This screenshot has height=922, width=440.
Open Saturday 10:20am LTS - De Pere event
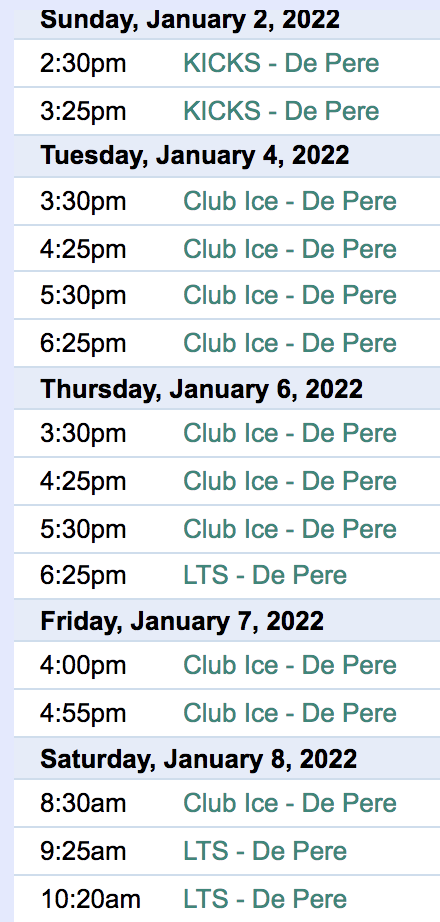pos(265,899)
